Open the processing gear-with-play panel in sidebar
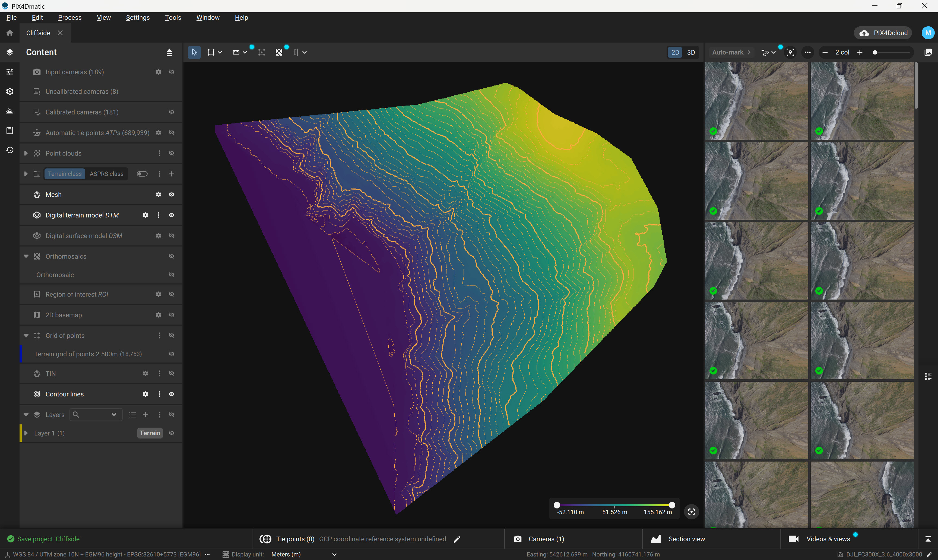Viewport: 938px width, 560px height. (x=9, y=91)
